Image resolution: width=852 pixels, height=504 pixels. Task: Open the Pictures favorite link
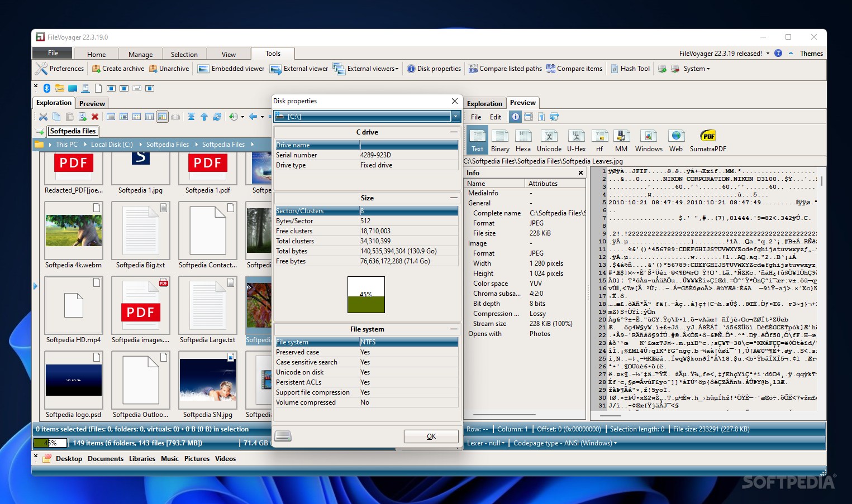click(197, 459)
